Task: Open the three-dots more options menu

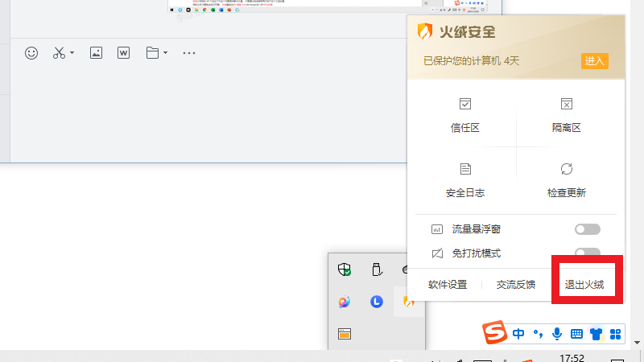Action: pos(189,53)
